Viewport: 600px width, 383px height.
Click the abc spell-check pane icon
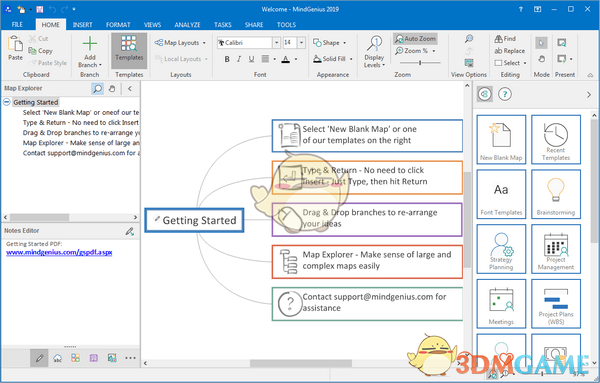(57, 358)
